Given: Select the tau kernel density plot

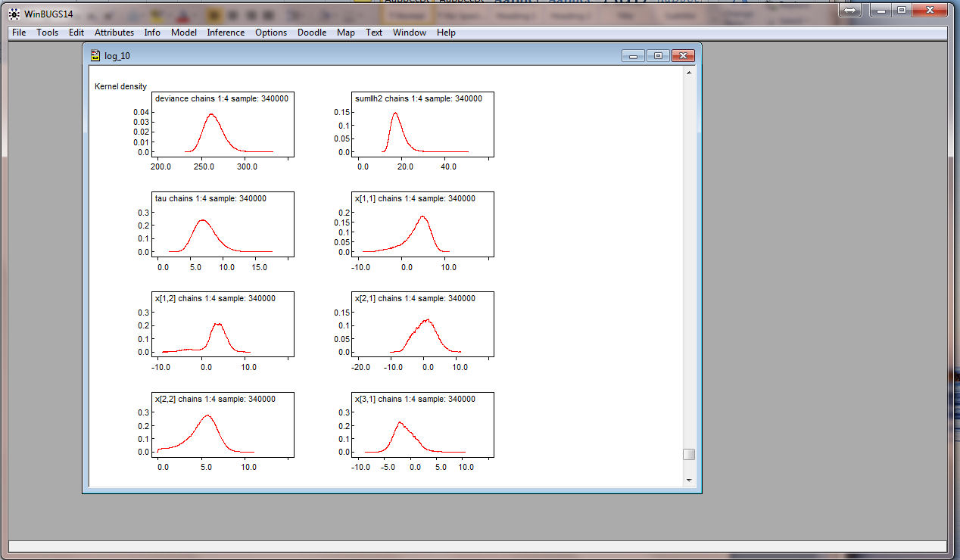Looking at the screenshot, I should [x=223, y=225].
